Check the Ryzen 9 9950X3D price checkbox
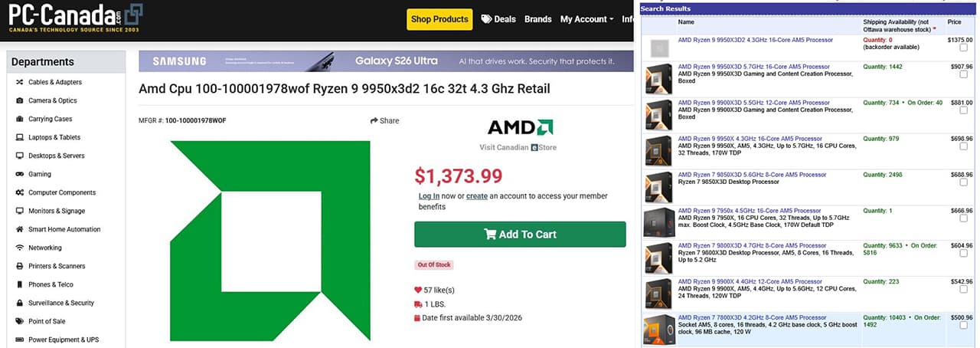The image size is (980, 348). (963, 75)
